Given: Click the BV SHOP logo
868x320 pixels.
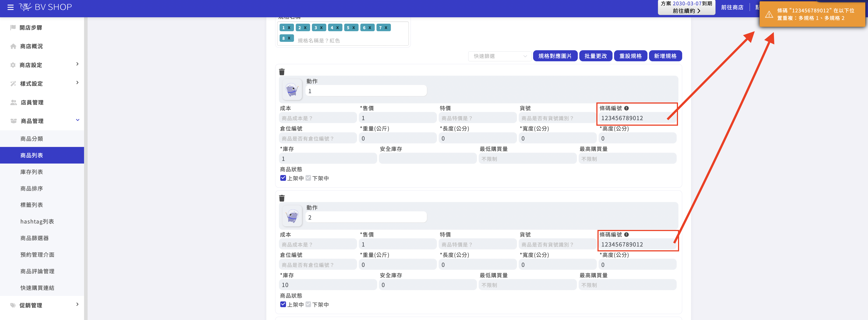Looking at the screenshot, I should 45,7.
